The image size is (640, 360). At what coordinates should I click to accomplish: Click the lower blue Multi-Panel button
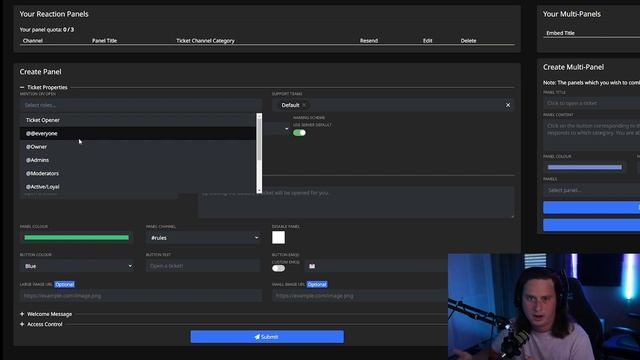(591, 225)
